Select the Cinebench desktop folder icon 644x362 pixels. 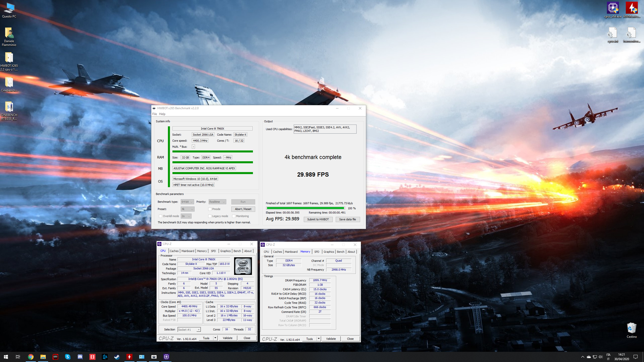[9, 84]
